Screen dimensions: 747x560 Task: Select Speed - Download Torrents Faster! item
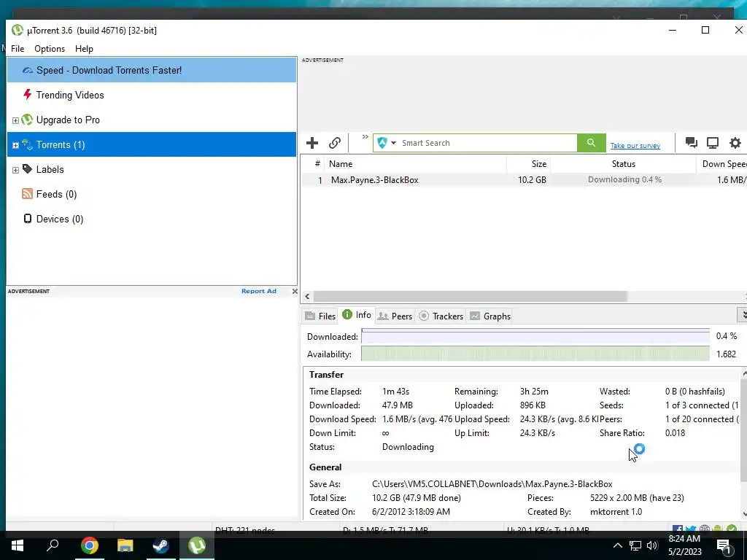click(x=152, y=70)
